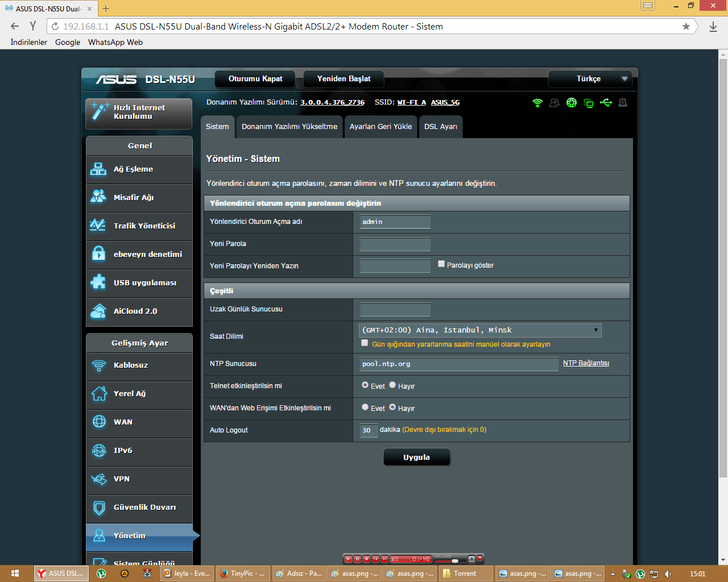Click green USB status icon

click(x=606, y=103)
